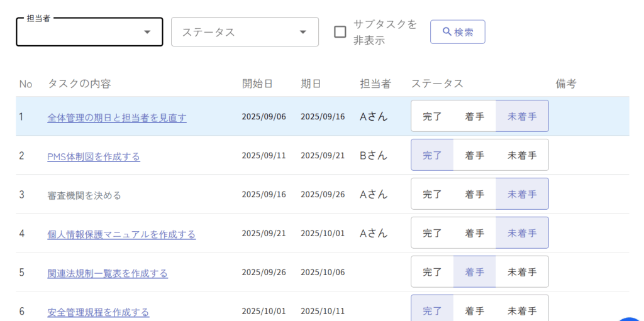
Task: Open the PMS体制図を作成する task link
Action: coord(94,157)
